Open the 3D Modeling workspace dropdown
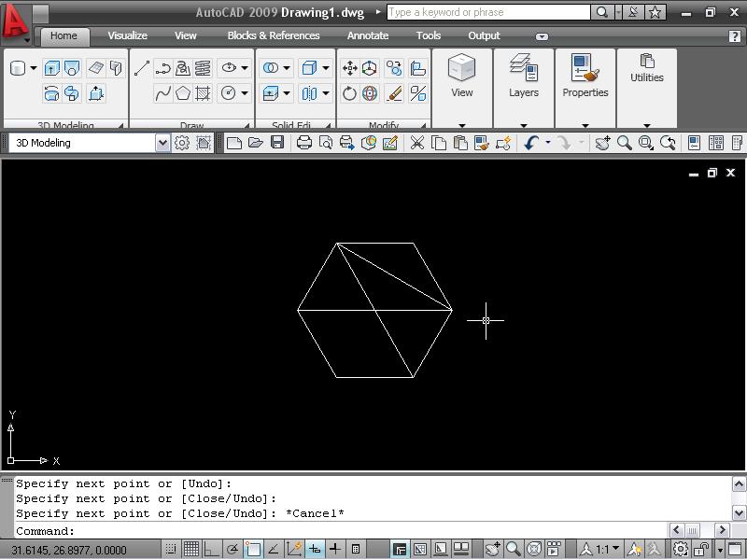 point(162,143)
